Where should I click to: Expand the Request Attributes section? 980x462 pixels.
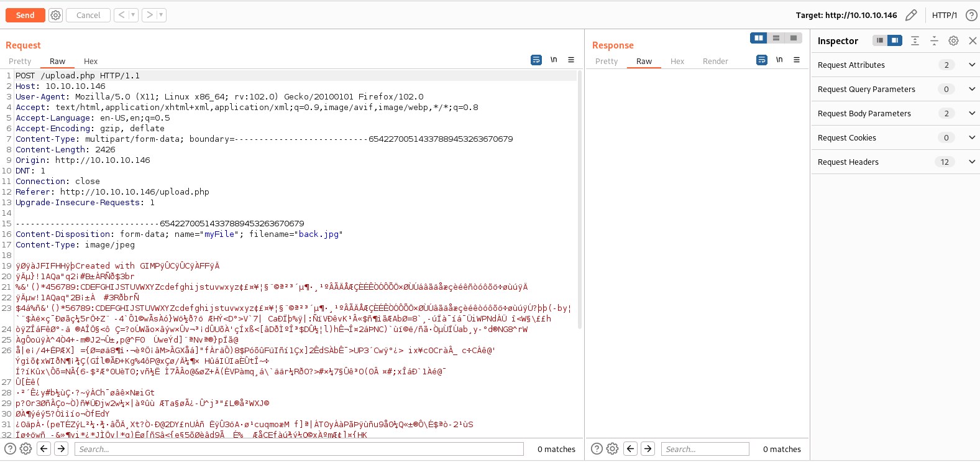pyautogui.click(x=972, y=65)
